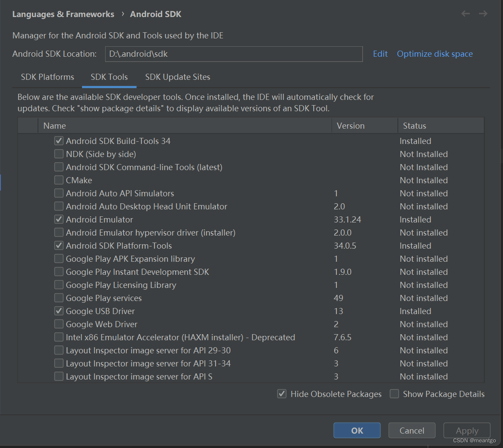This screenshot has height=448, width=503.
Task: Tick the CMake checkbox
Action: point(59,180)
